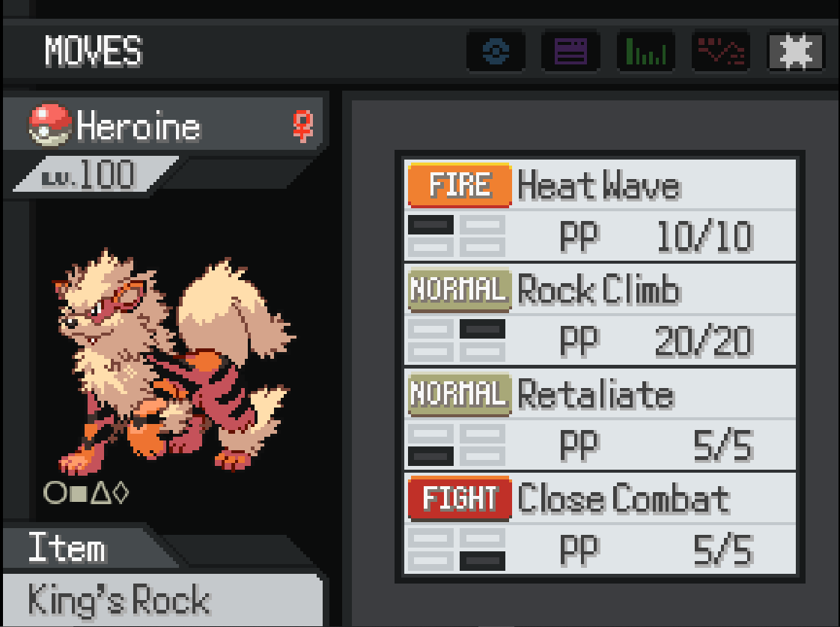This screenshot has height=627, width=840.
Task: Choose the Retaliate move entry
Action: click(x=600, y=419)
